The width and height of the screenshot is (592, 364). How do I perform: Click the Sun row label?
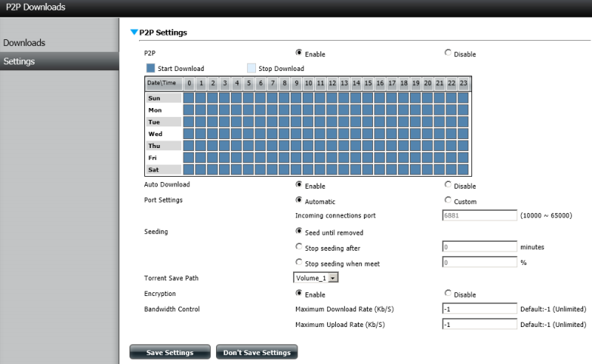tap(164, 98)
